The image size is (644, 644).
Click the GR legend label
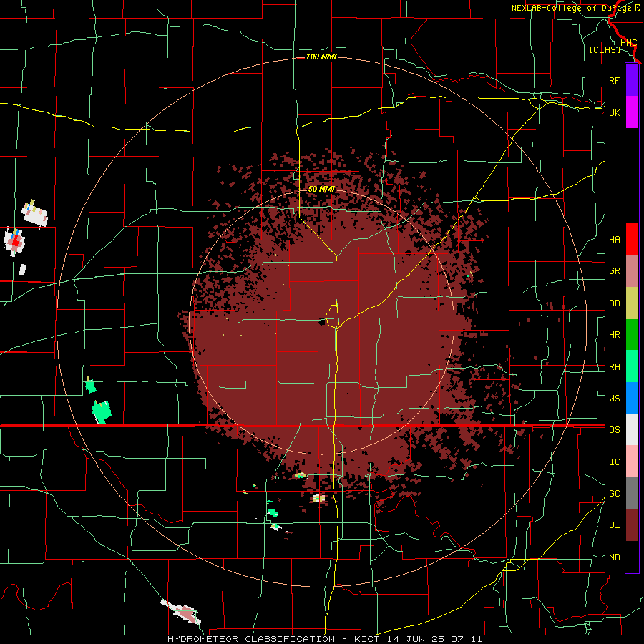[614, 271]
